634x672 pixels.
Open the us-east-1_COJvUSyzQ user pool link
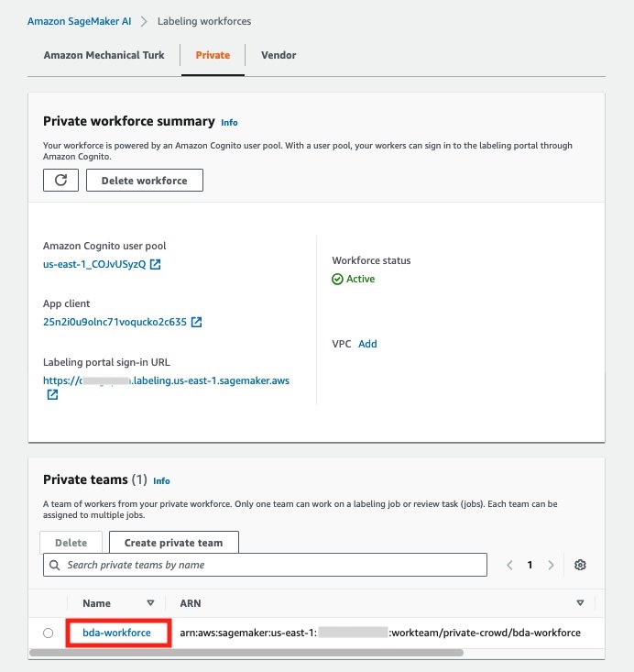click(x=94, y=264)
